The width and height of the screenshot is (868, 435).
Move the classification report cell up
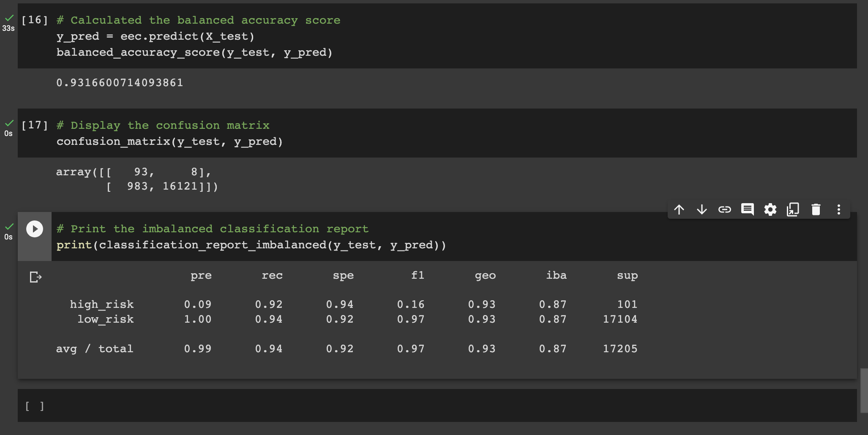[680, 209]
